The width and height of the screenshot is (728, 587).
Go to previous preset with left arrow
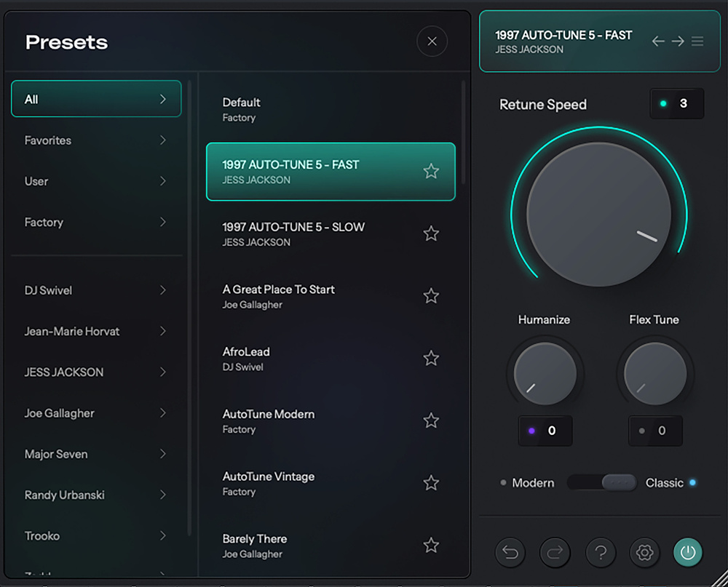click(658, 41)
